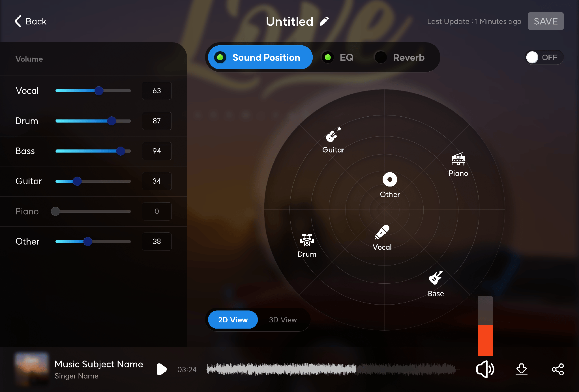Select the Vocal microphone icon
This screenshot has width=579, height=392.
(382, 232)
